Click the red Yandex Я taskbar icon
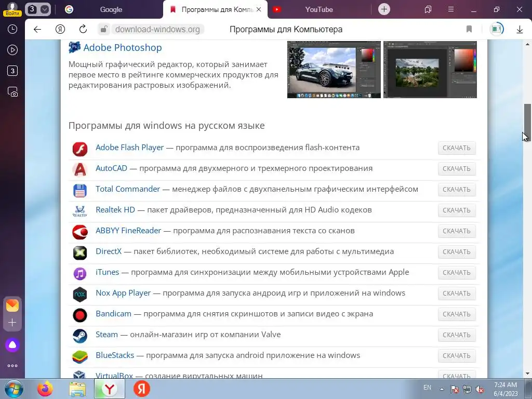The height and width of the screenshot is (399, 532). tap(141, 389)
